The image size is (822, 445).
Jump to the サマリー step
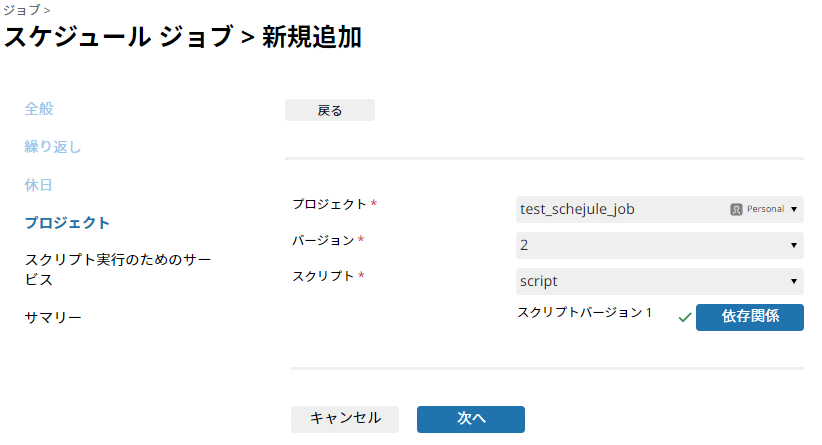53,318
